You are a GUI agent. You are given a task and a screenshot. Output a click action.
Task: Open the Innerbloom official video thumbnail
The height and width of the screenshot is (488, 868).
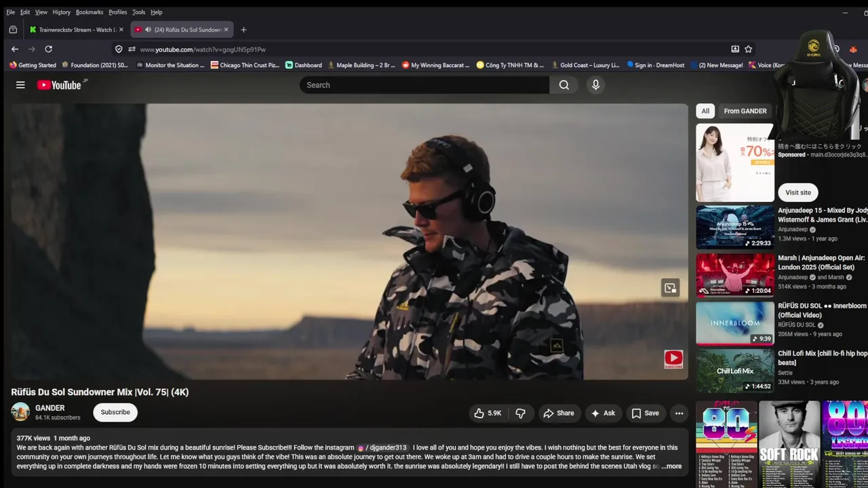(735, 323)
